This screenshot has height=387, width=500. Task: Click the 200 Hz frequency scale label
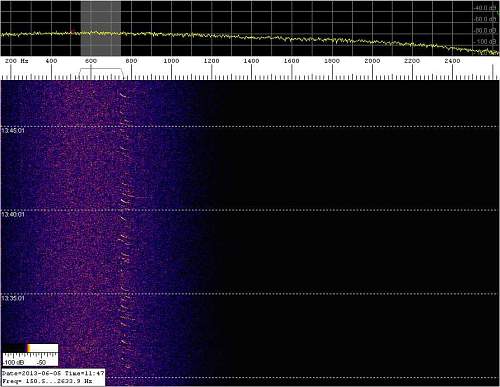tap(17, 61)
